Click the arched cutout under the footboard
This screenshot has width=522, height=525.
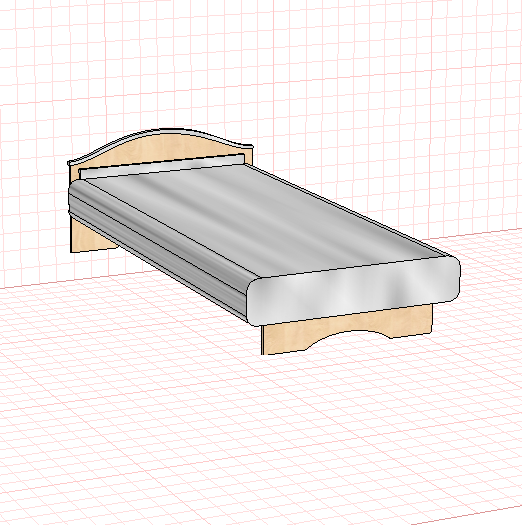[348, 336]
